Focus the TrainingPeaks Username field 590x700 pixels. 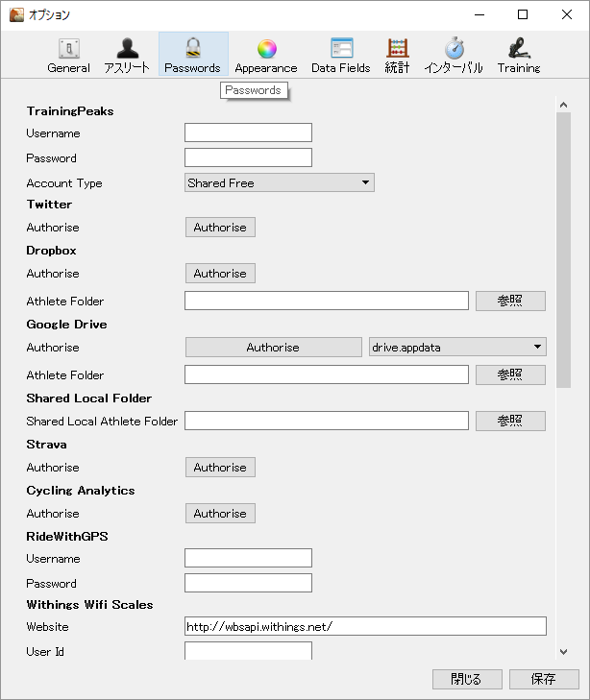(248, 133)
